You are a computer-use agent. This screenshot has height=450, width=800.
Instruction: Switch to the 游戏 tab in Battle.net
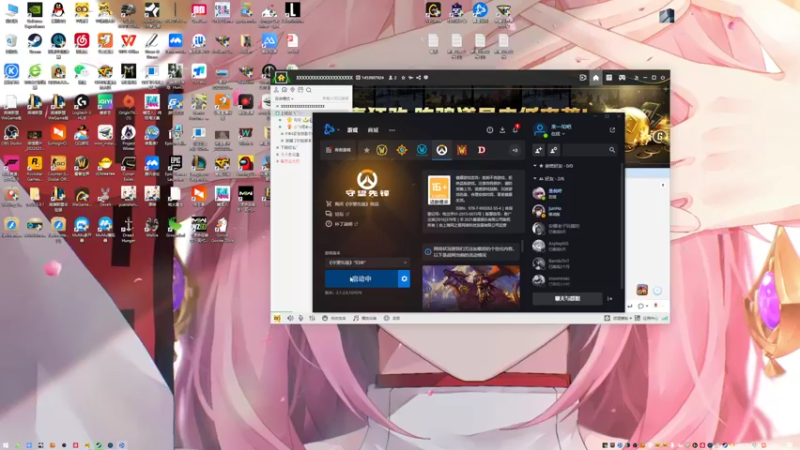(353, 130)
